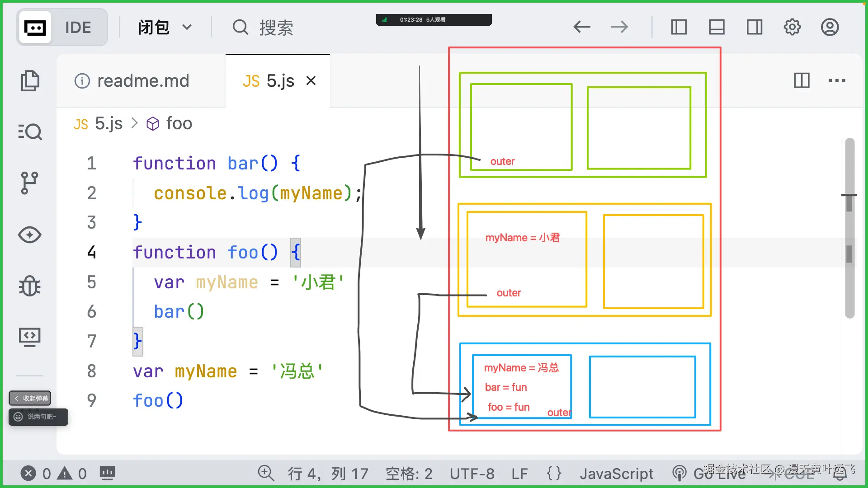
Task: Toggle the right sidebar layout
Action: [755, 27]
